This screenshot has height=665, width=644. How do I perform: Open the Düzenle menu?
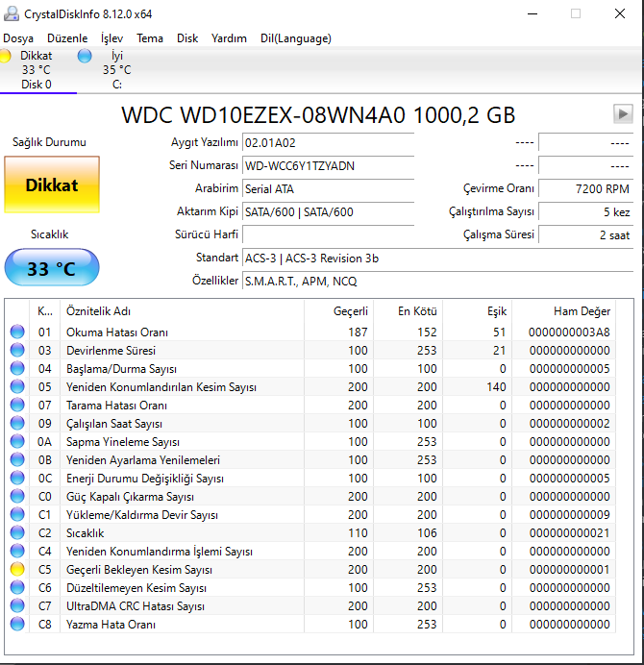67,38
